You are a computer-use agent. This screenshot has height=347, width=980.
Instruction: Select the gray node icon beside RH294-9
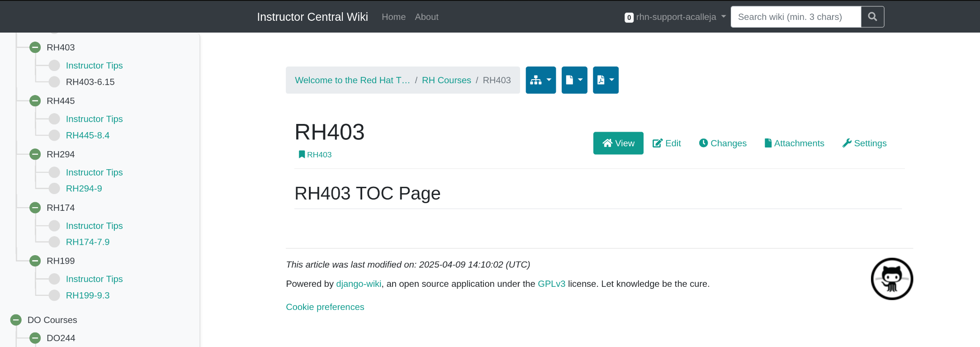tap(54, 188)
